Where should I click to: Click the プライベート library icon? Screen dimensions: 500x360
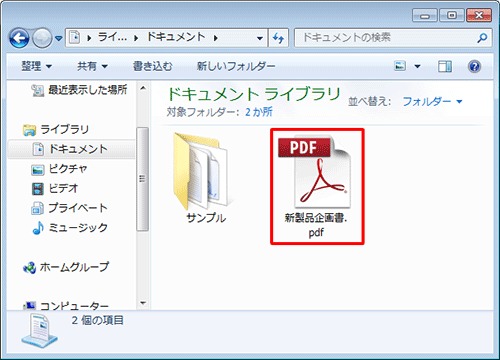(x=37, y=209)
